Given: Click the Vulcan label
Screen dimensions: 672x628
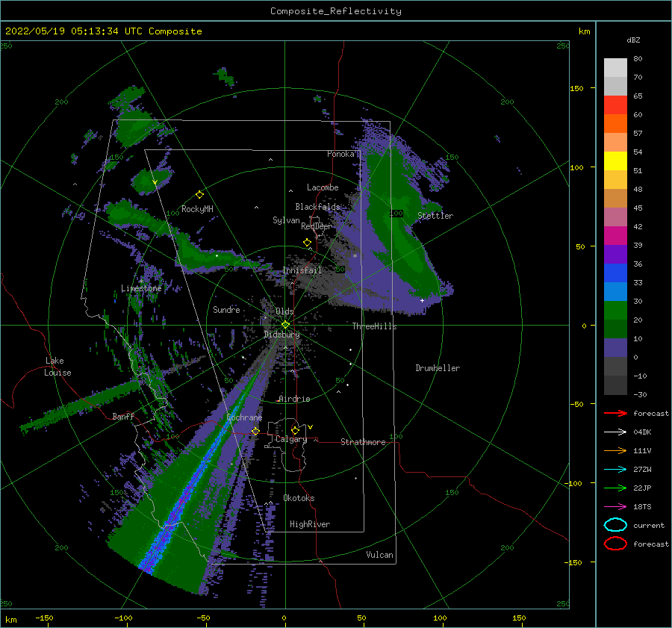Looking at the screenshot, I should [380, 555].
